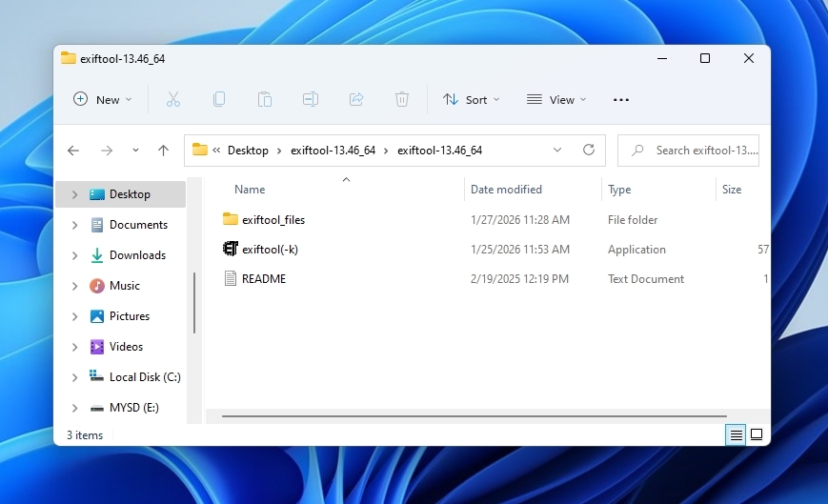The height and width of the screenshot is (504, 828).
Task: Go forward with the right arrow
Action: (107, 151)
